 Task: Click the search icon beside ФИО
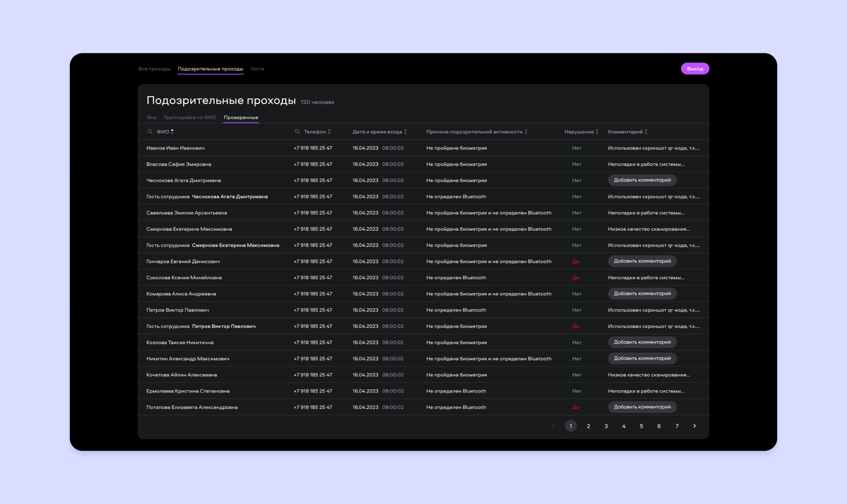150,132
